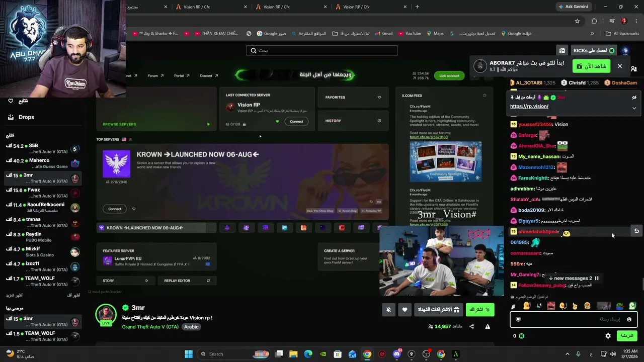Image resolution: width=644 pixels, height=362 pixels.
Task: Open Discord from the taskbar
Action: tap(397, 354)
